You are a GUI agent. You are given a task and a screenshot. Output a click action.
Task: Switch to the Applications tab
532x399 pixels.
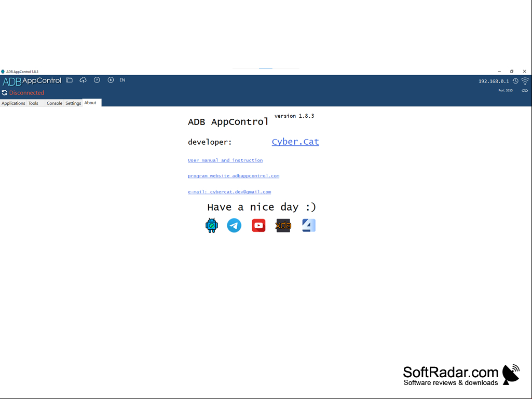(13, 103)
